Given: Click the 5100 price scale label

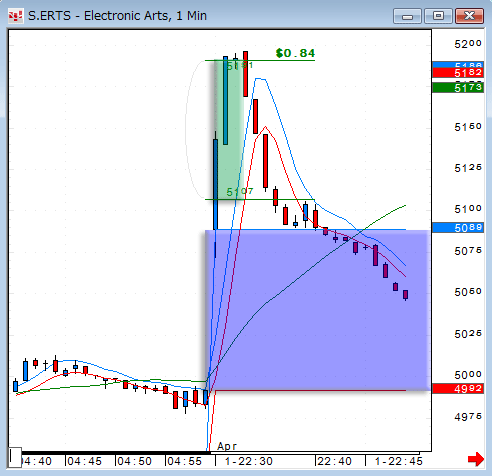Looking at the screenshot, I should pyautogui.click(x=468, y=209).
